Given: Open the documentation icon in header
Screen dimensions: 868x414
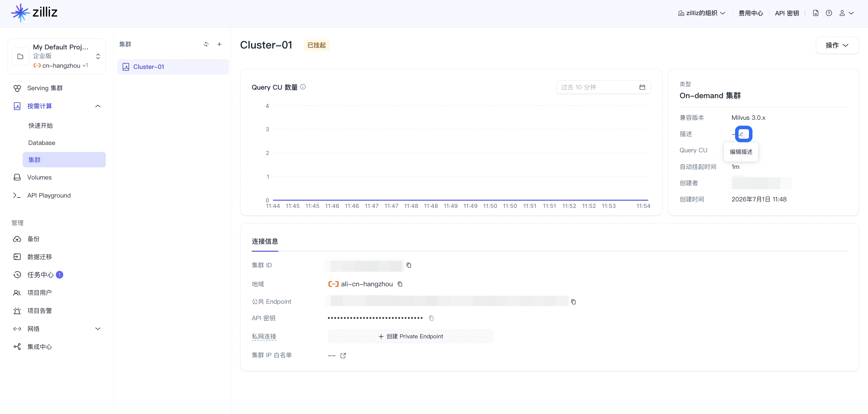Looking at the screenshot, I should click(815, 13).
